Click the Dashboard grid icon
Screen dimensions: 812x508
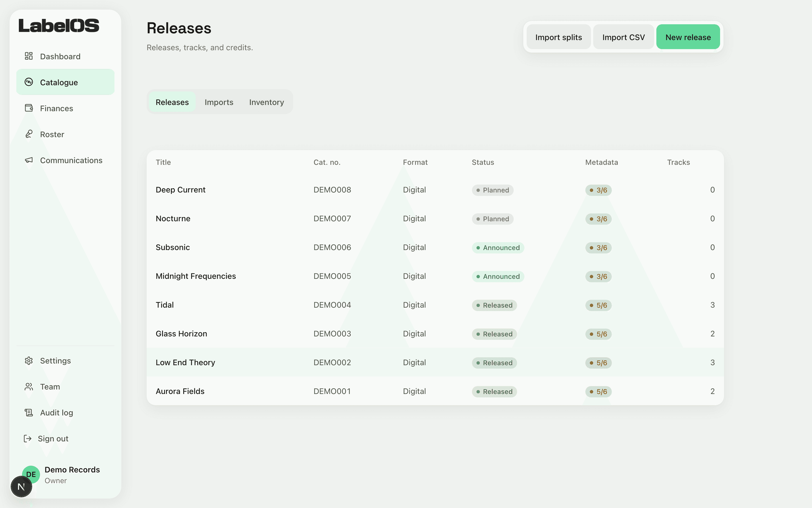tap(29, 56)
